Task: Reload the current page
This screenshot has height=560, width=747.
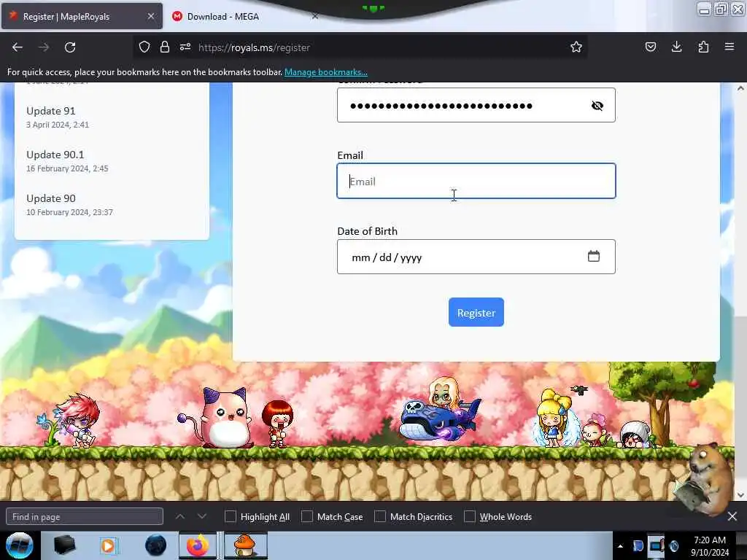Action: click(x=70, y=47)
